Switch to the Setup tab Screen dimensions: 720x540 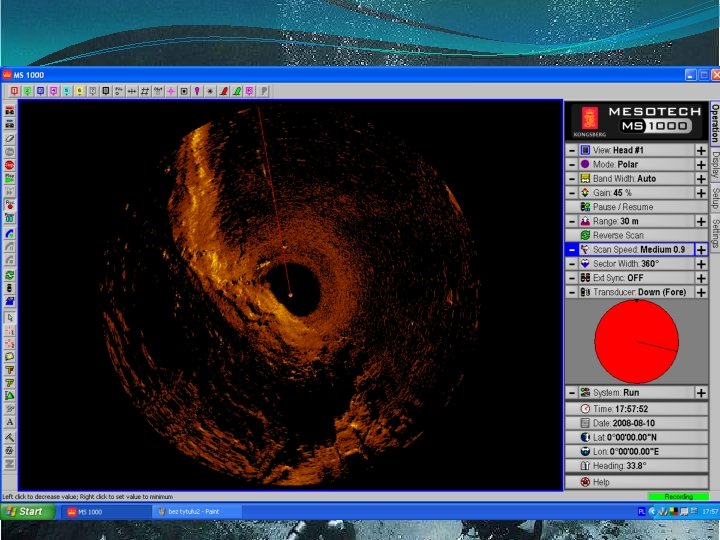pyautogui.click(x=715, y=198)
